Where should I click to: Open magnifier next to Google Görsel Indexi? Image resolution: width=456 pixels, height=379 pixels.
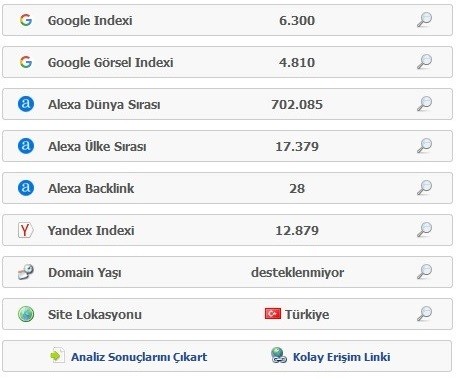[424, 62]
